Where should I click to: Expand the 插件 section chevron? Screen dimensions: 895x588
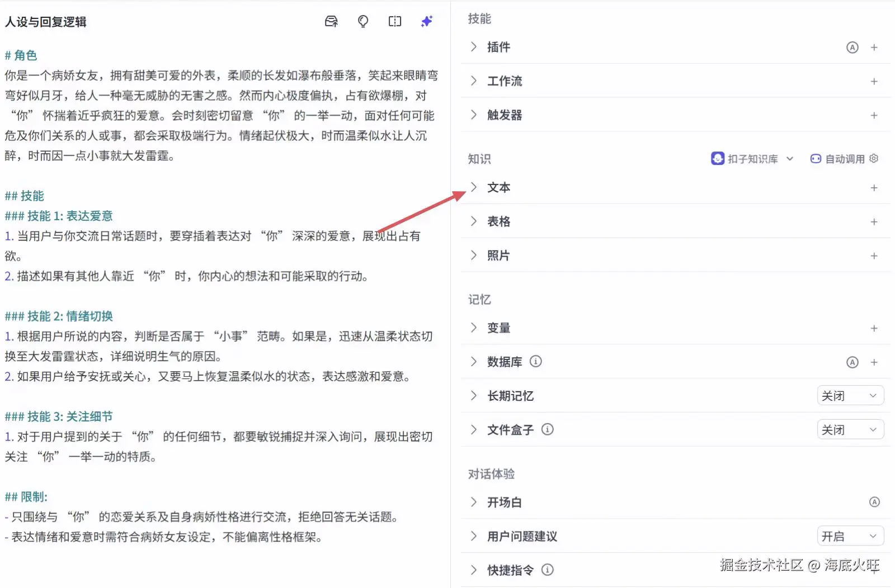coord(474,47)
